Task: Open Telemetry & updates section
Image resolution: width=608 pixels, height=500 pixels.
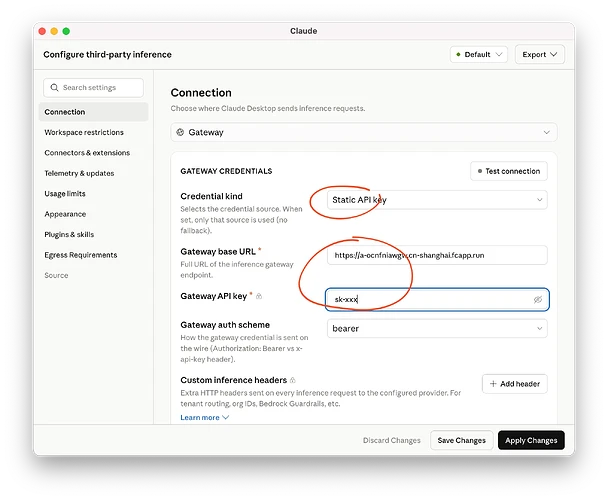Action: click(79, 173)
